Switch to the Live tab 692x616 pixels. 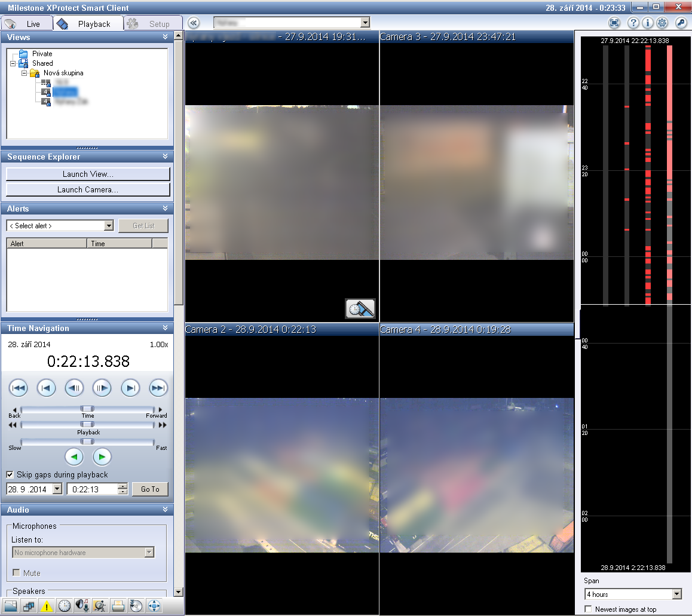tap(27, 24)
